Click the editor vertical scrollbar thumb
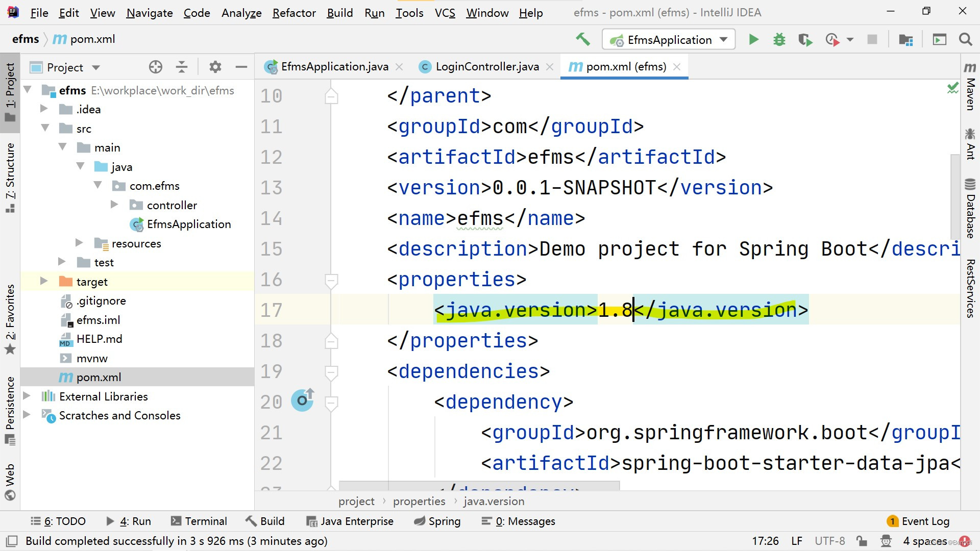 [955, 196]
